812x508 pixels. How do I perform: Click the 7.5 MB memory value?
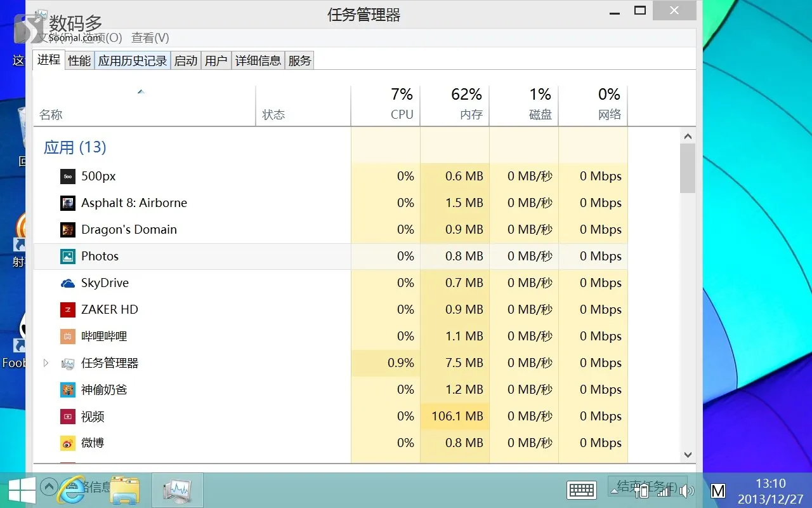coord(464,363)
